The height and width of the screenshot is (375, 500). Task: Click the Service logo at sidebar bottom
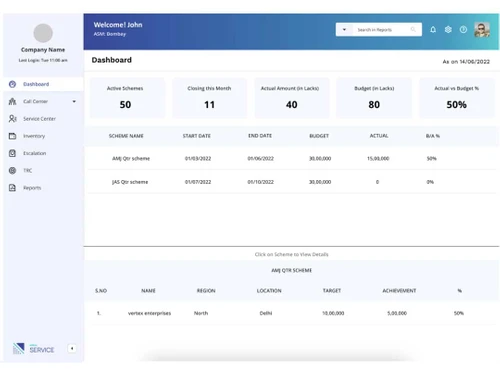point(33,349)
